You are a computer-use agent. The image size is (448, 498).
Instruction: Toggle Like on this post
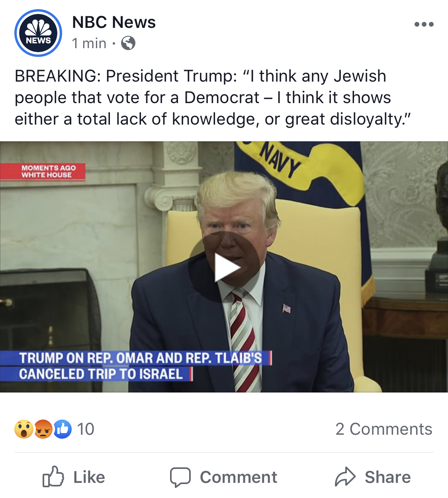coord(74,477)
